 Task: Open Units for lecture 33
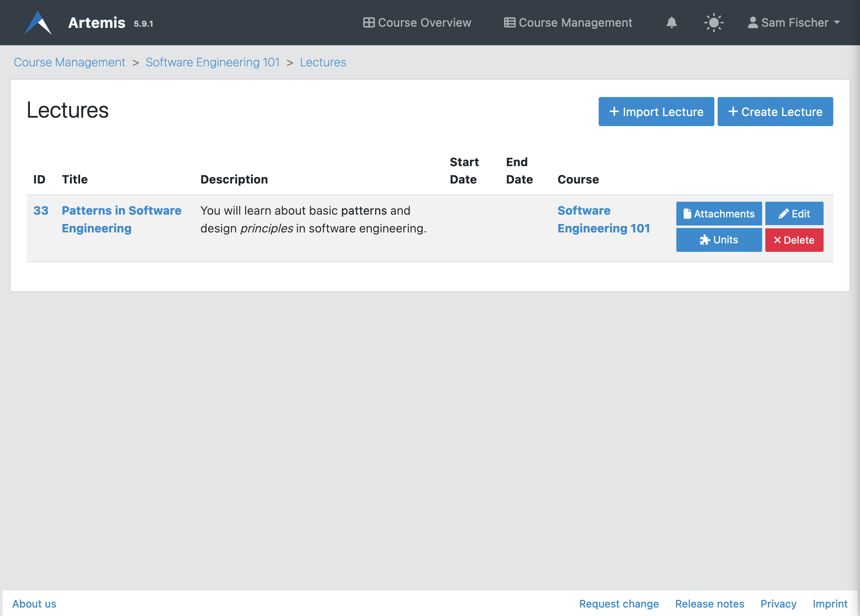[x=719, y=240]
